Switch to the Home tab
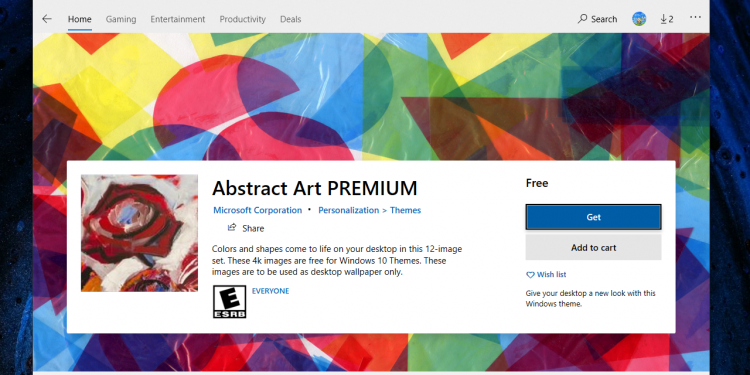The image size is (750, 375). (79, 20)
